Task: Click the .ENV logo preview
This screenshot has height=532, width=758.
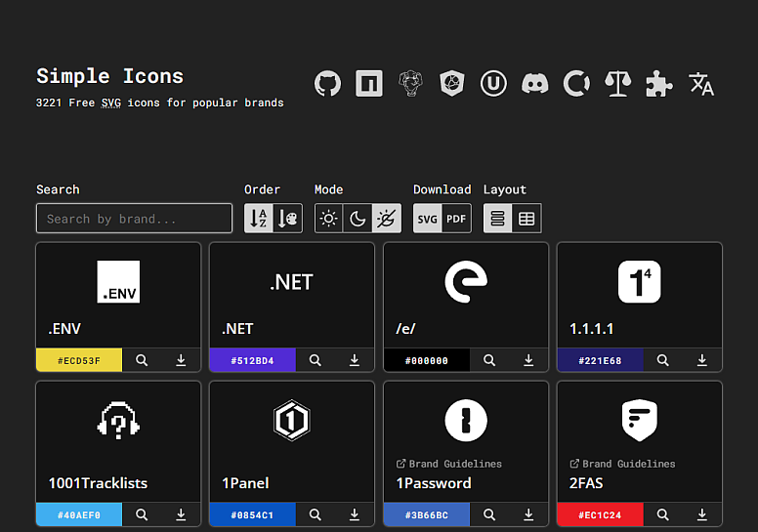Action: (118, 282)
